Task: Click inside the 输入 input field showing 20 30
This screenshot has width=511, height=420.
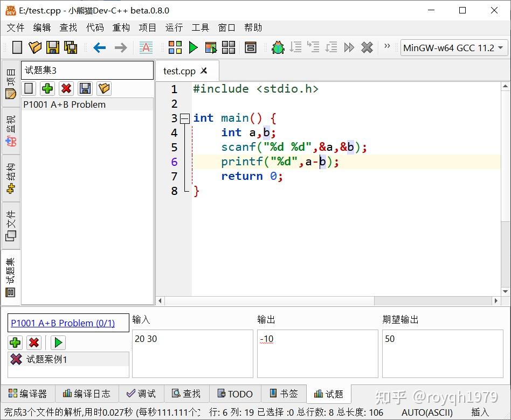Action: (x=192, y=354)
